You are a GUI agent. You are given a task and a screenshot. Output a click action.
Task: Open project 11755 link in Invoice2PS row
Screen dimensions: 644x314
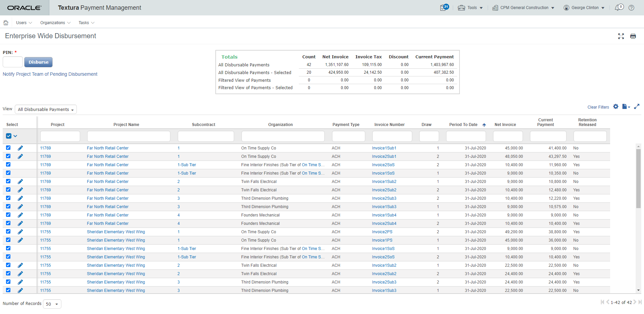tap(46, 232)
